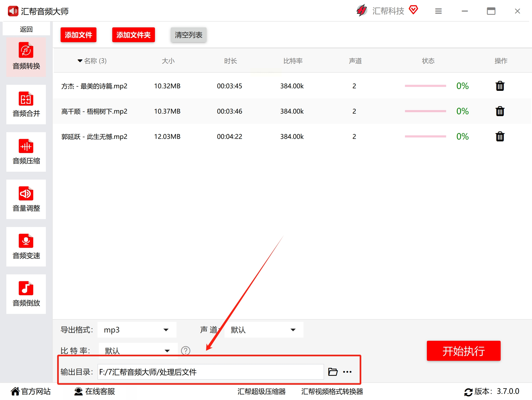Viewport: 532px width, 400px height.
Task: Open the 音频合并 audio merge tool
Action: [x=26, y=105]
